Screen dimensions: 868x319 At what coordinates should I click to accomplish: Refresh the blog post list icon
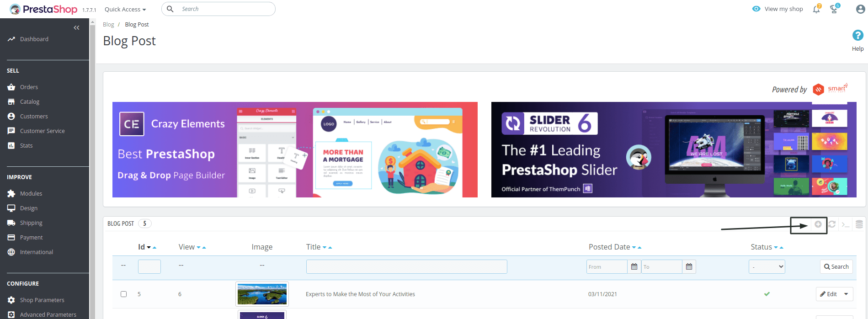click(x=832, y=224)
